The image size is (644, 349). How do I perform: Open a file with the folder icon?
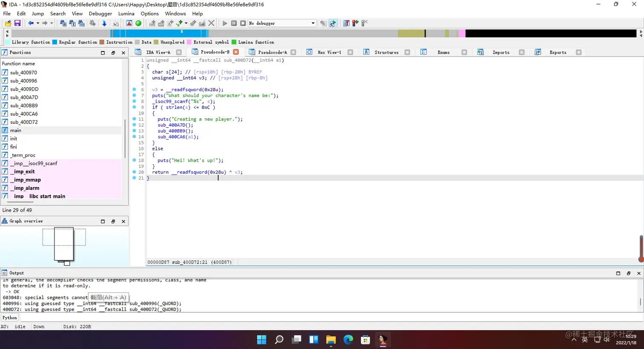tap(8, 23)
